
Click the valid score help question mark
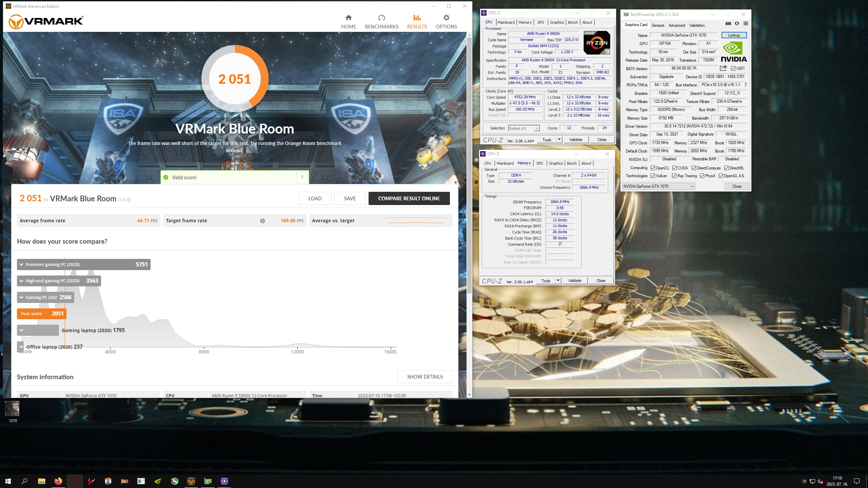(302, 177)
